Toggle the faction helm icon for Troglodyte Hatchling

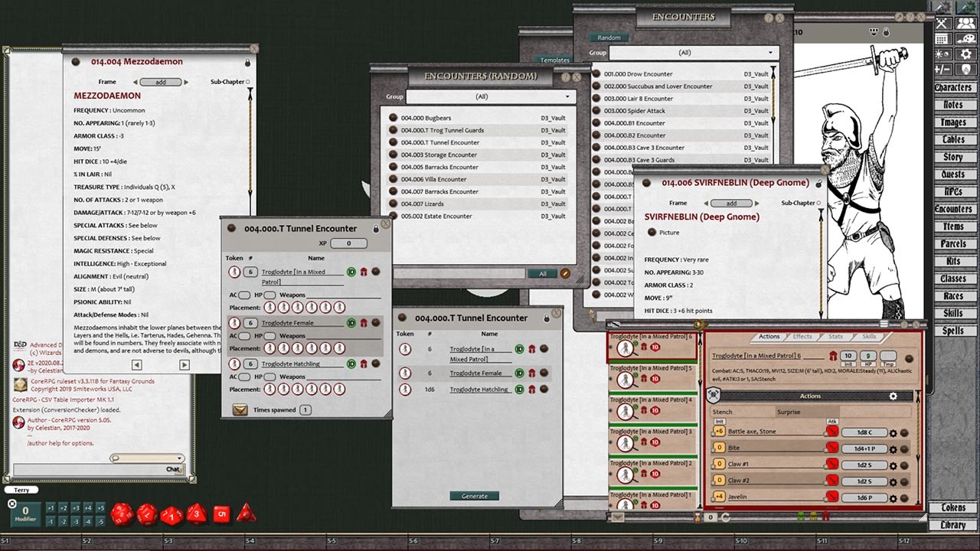pos(532,390)
